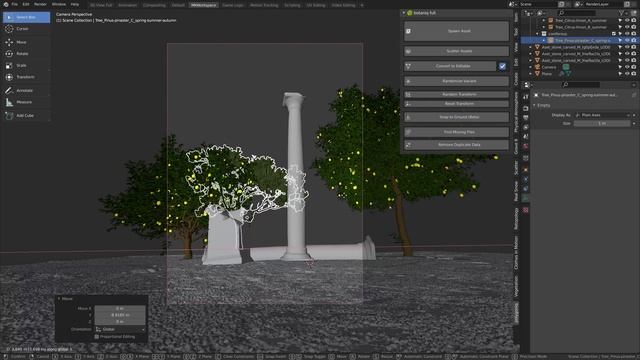Click the properties editor search field

580,84
